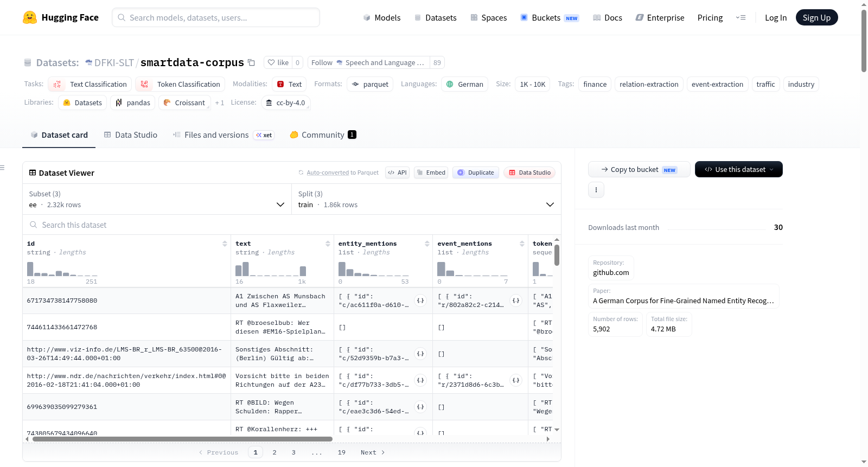Screen dimensions: 868x467
Task: Expand event_mentions JSON for Vorsicht bitte row
Action: pyautogui.click(x=516, y=380)
